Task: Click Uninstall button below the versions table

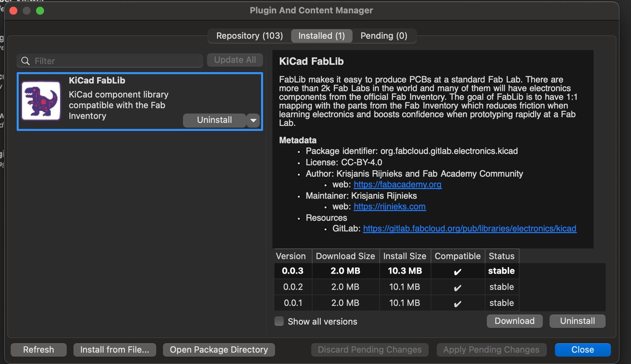Action: [x=577, y=321]
